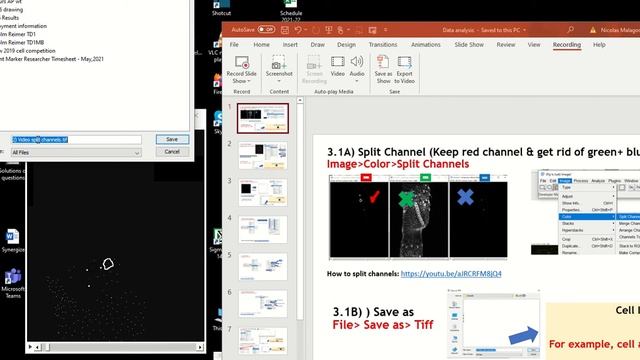Switch to the Slide Show tab
Screen dimensions: 640x360
point(469,44)
